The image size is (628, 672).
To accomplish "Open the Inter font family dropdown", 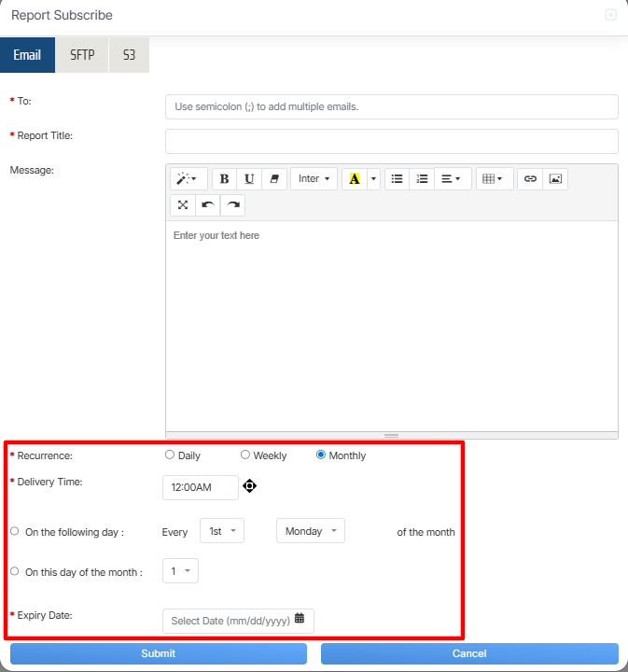I will click(314, 179).
